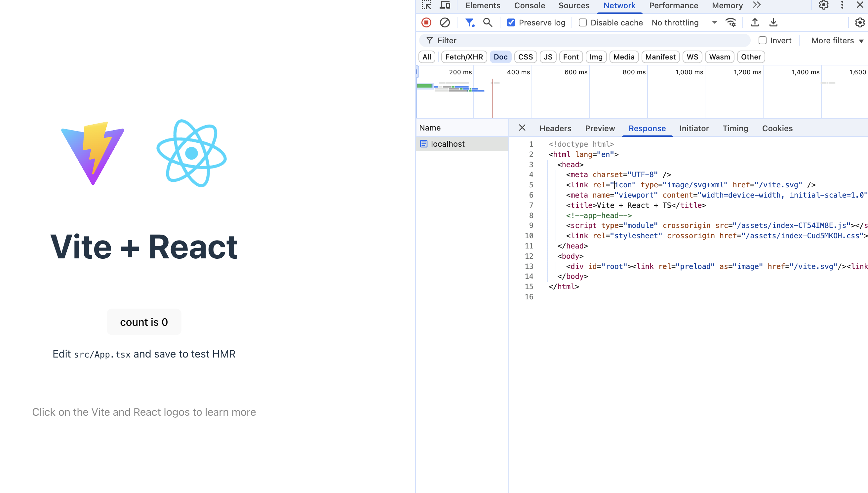
Task: Click the Name column header
Action: tap(462, 128)
